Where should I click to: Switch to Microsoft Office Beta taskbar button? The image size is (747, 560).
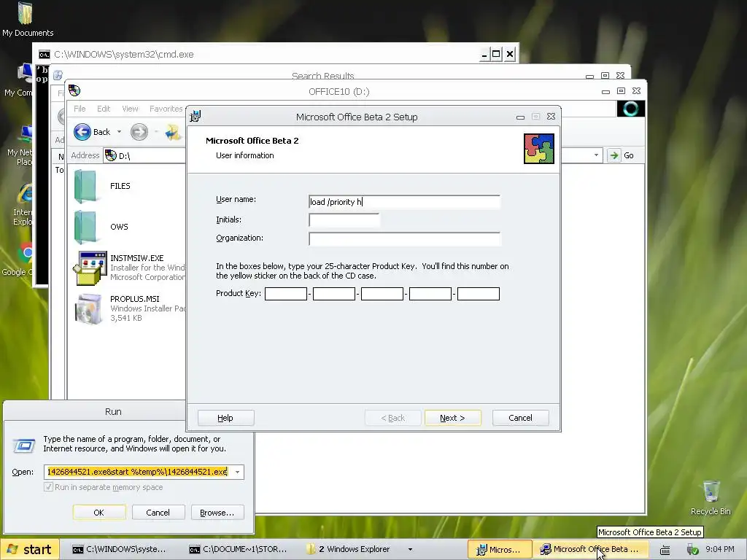point(591,550)
